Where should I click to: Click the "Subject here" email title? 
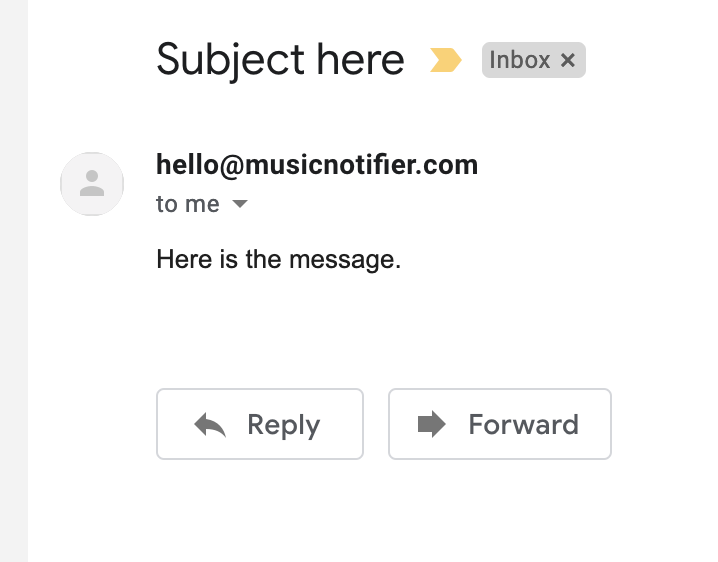pyautogui.click(x=280, y=60)
